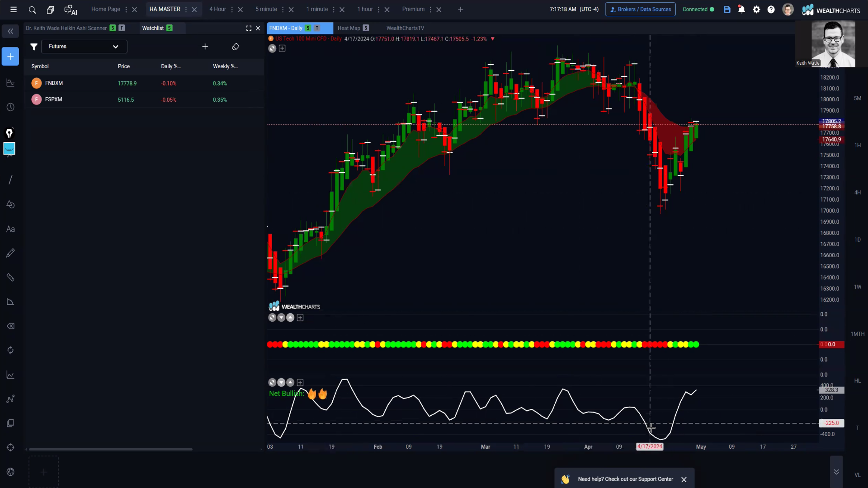Dismiss the Support Center help popup

pos(684,479)
